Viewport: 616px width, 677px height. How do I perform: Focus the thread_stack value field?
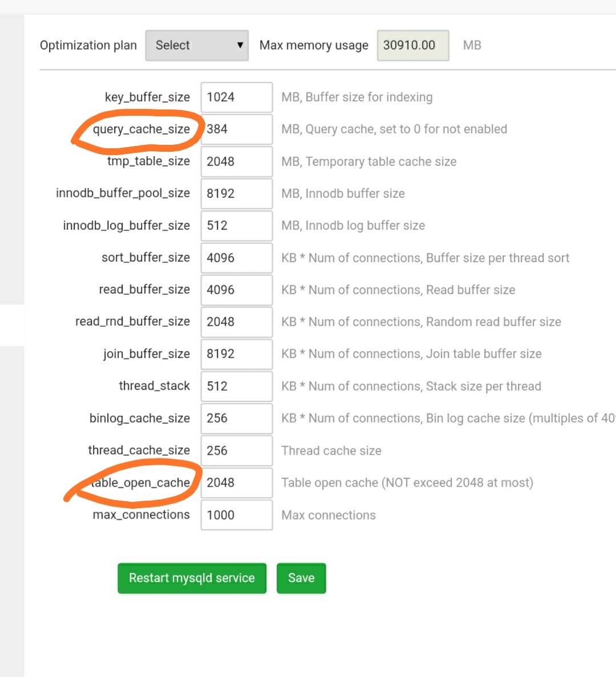236,386
